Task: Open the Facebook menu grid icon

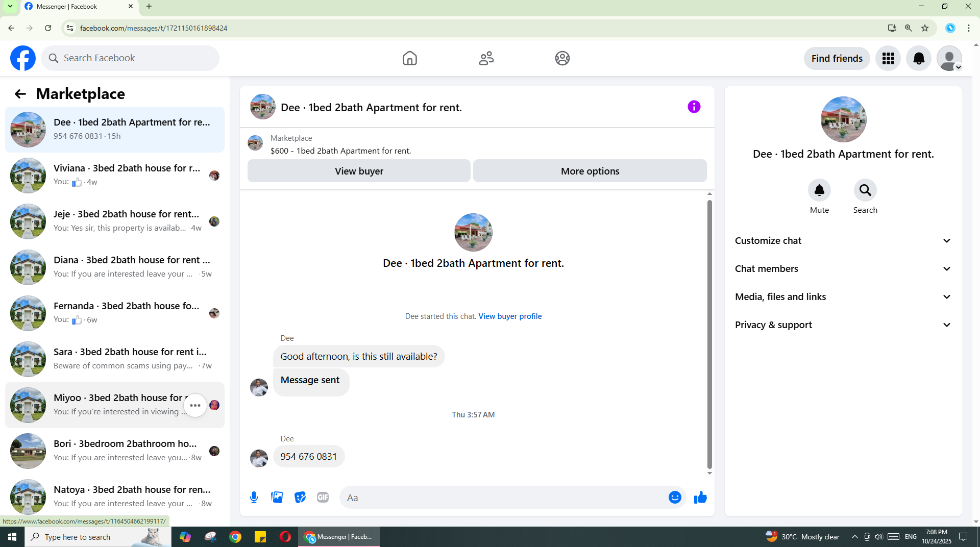Action: click(x=888, y=59)
